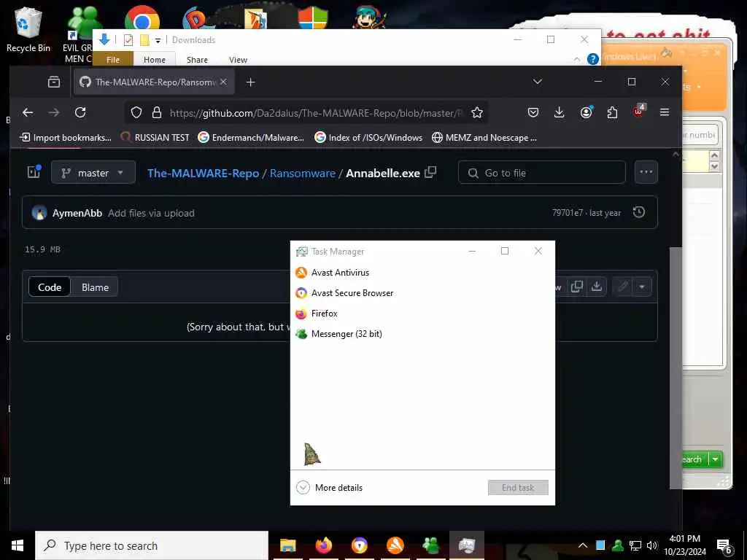Open the Windows Start button

[x=18, y=545]
